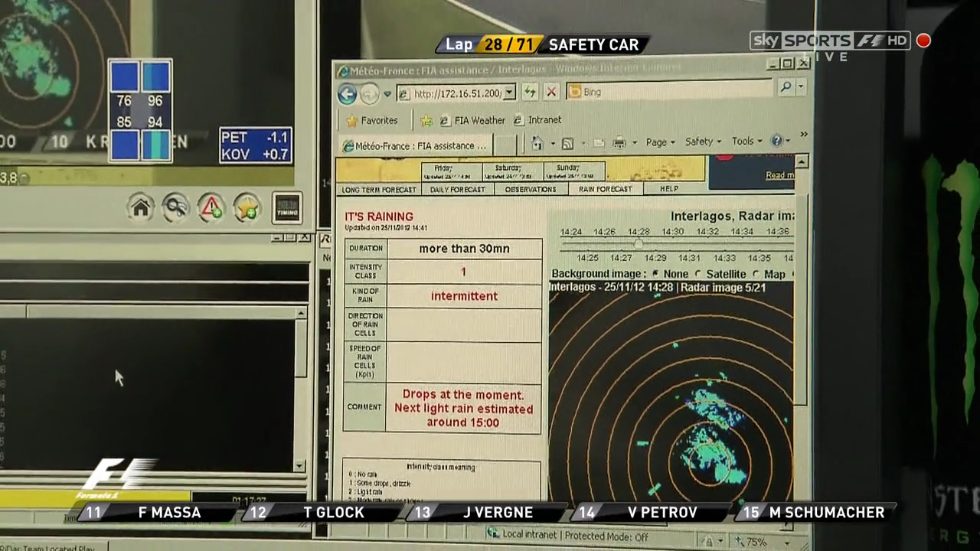Expand the feeds dropdown arrow

[583, 143]
